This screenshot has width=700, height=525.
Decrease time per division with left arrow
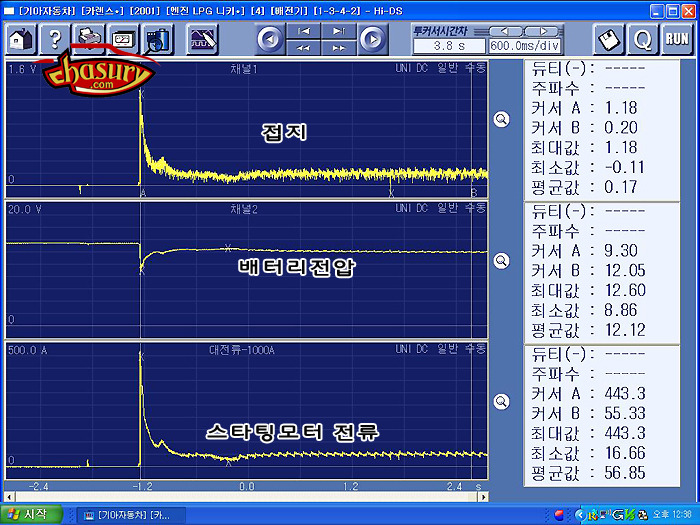point(504,31)
